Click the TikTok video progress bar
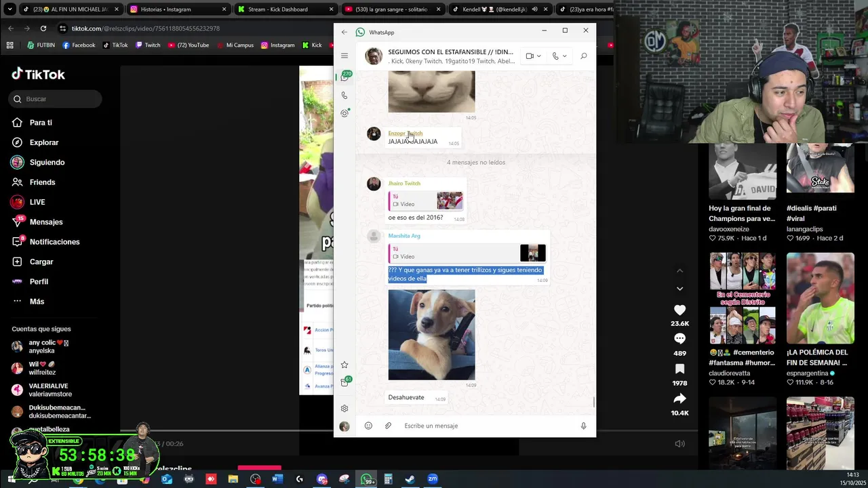This screenshot has height=488, width=868. [409, 430]
